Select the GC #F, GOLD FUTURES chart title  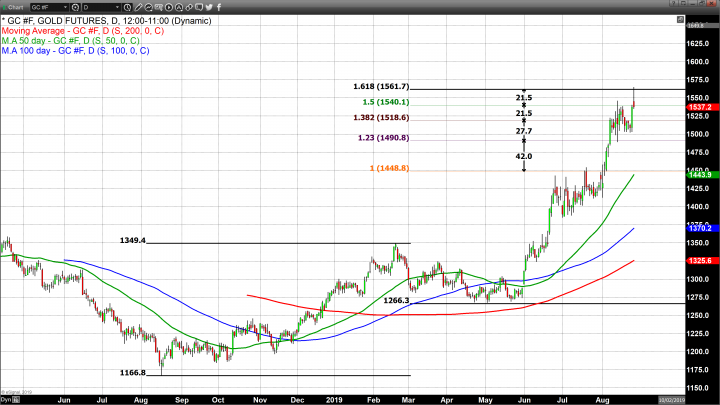pos(109,21)
